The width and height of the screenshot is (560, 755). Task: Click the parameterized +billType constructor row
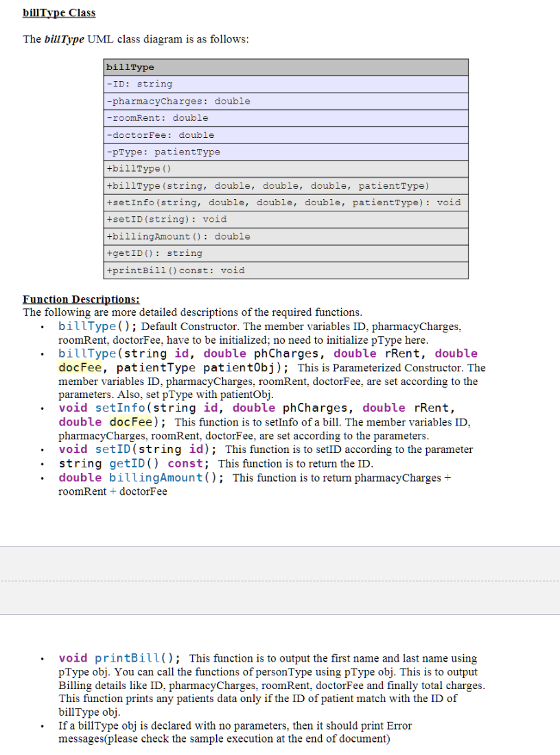(286, 185)
